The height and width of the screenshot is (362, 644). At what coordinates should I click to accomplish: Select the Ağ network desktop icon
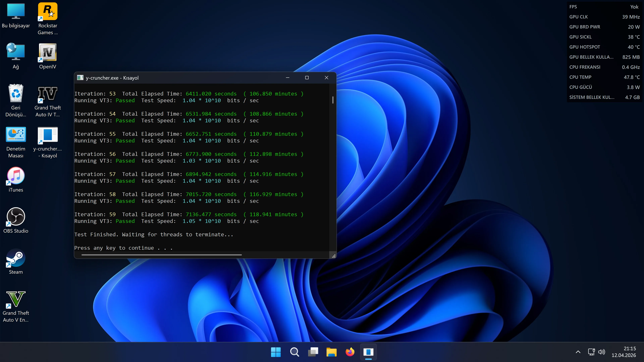click(x=16, y=56)
